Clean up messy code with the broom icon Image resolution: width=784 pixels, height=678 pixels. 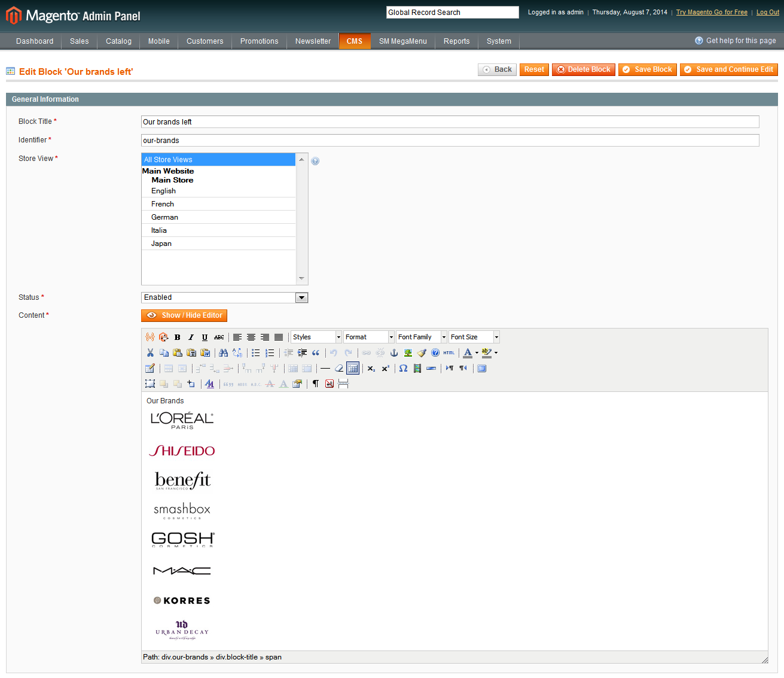pos(422,352)
